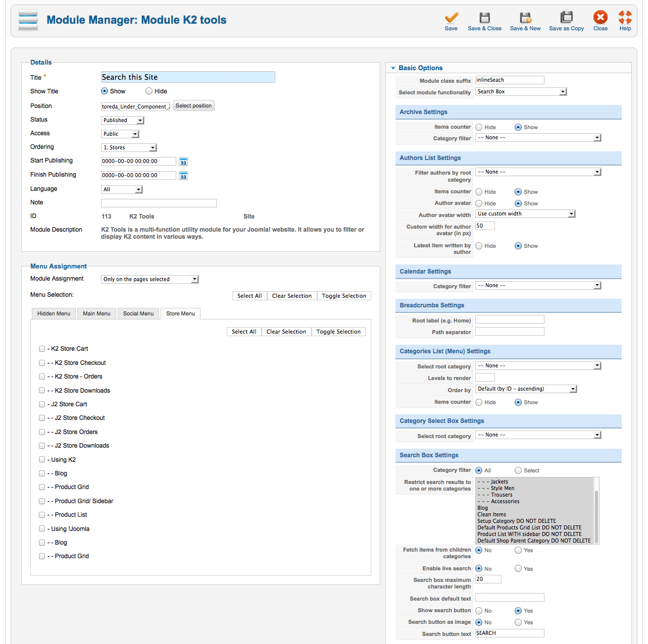Set Show search button to No

(x=479, y=611)
